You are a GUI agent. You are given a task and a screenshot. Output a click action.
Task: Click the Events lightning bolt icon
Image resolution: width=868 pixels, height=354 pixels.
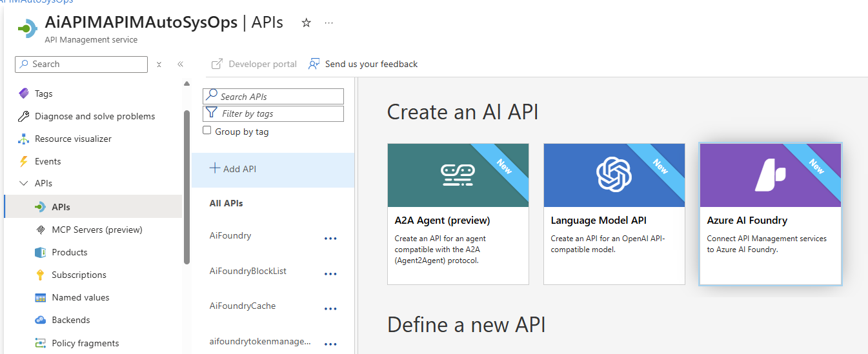coord(24,161)
